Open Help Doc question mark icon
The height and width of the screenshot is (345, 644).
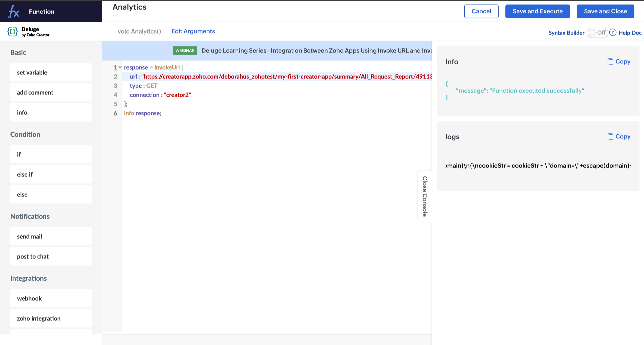(x=612, y=32)
